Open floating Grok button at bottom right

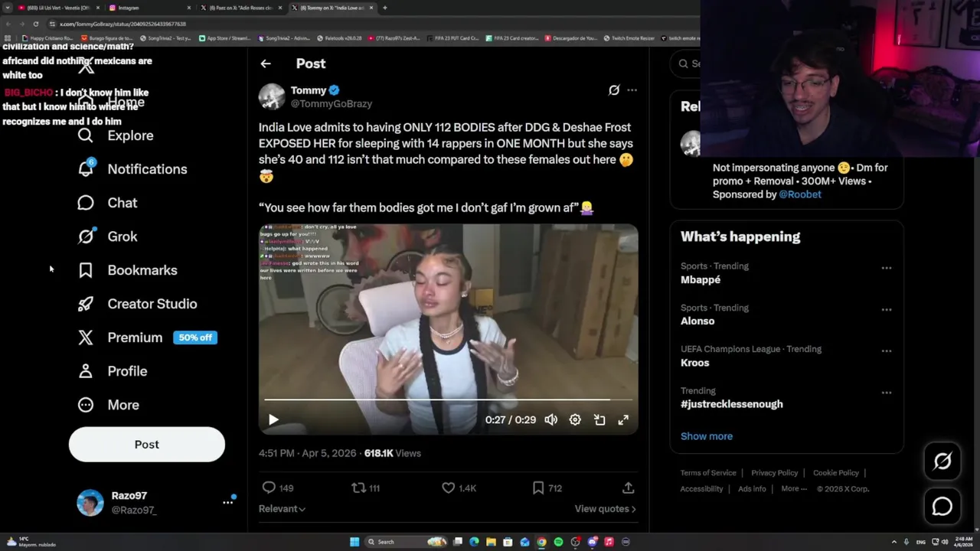click(x=942, y=461)
